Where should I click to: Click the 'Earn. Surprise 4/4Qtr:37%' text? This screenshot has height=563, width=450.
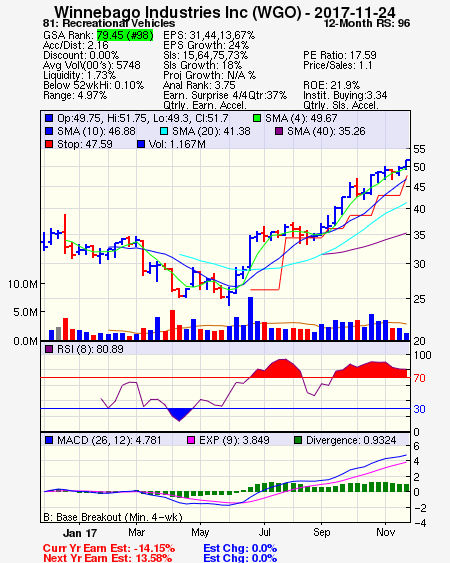(225, 96)
